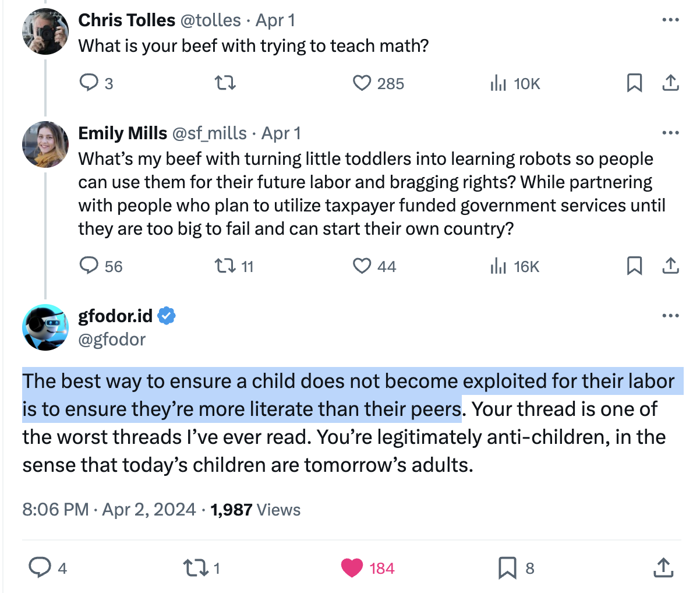Viewport: 700px width, 593px height.
Task: Share Emily Mills' tweet
Action: (670, 266)
